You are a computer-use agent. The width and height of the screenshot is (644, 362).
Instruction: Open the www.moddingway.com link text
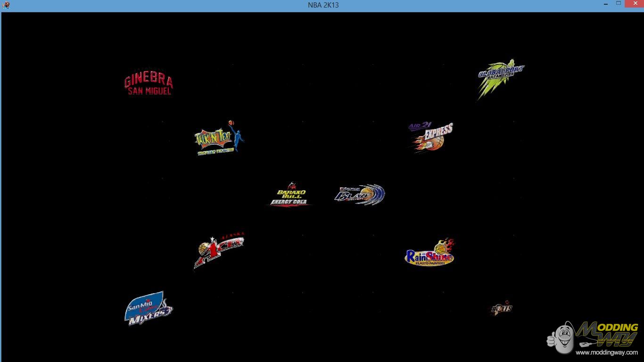click(606, 353)
